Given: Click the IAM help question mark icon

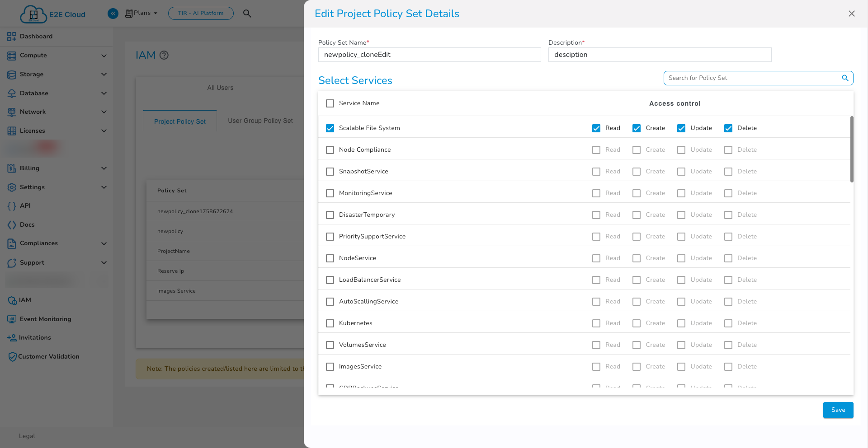Looking at the screenshot, I should (164, 55).
